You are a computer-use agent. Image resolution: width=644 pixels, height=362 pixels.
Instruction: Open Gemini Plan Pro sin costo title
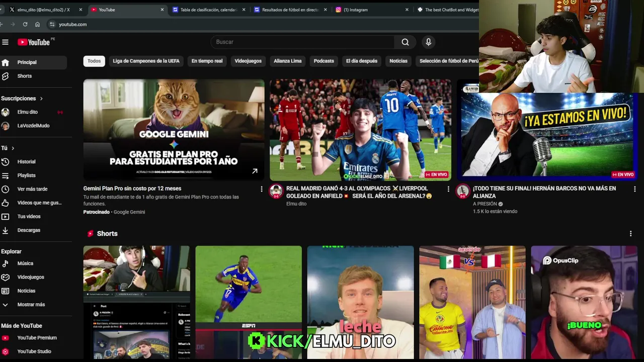pos(132,189)
